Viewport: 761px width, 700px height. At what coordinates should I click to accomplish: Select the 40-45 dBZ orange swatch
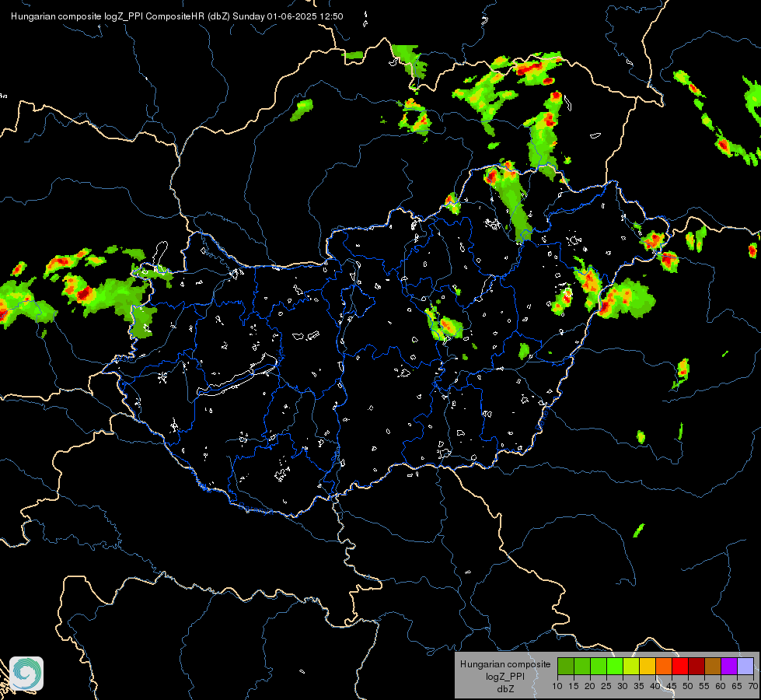664,666
